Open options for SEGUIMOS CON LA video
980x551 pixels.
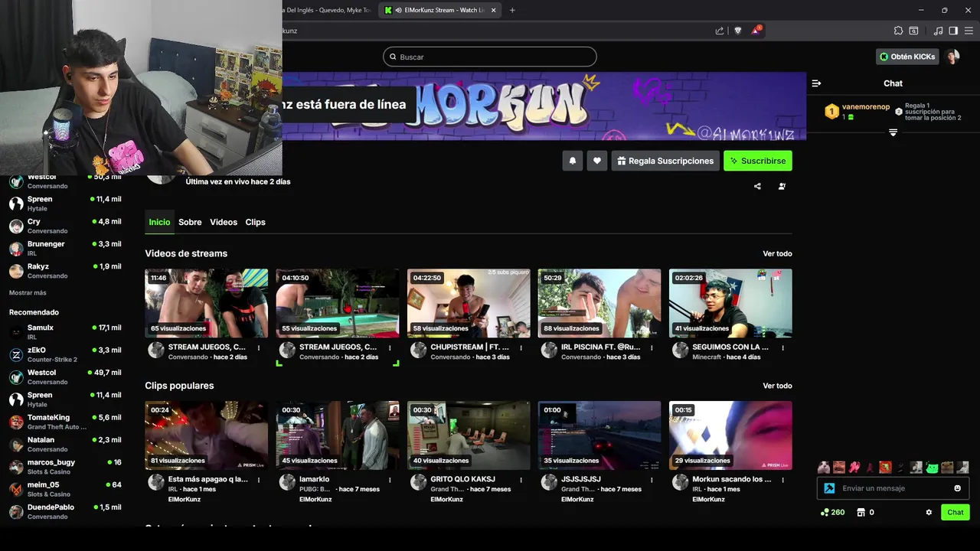782,347
